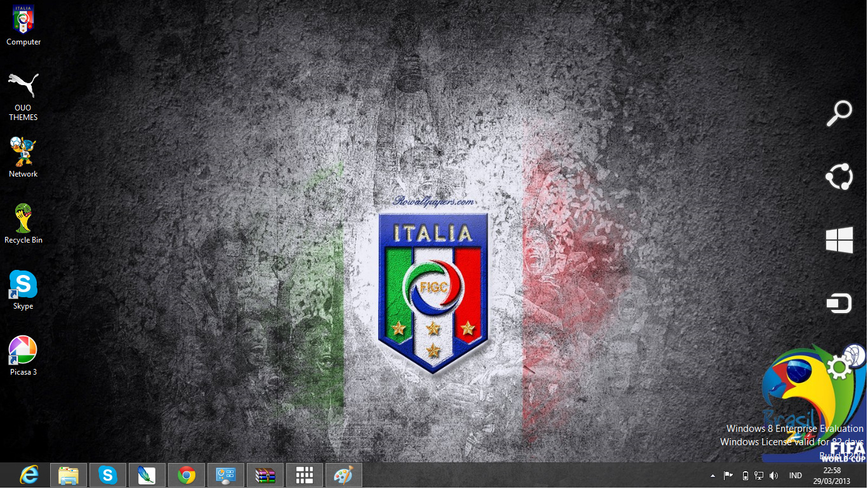Expand hidden system tray icons

pyautogui.click(x=712, y=474)
